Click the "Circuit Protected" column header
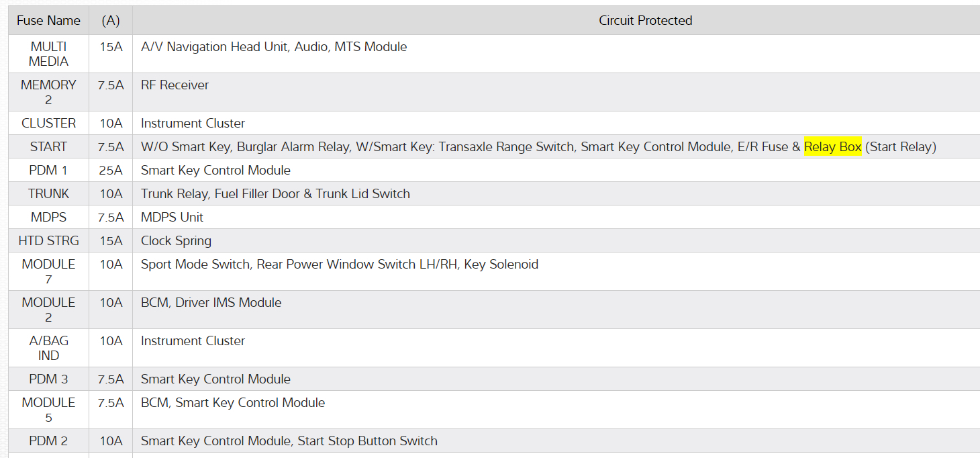 [x=645, y=21]
